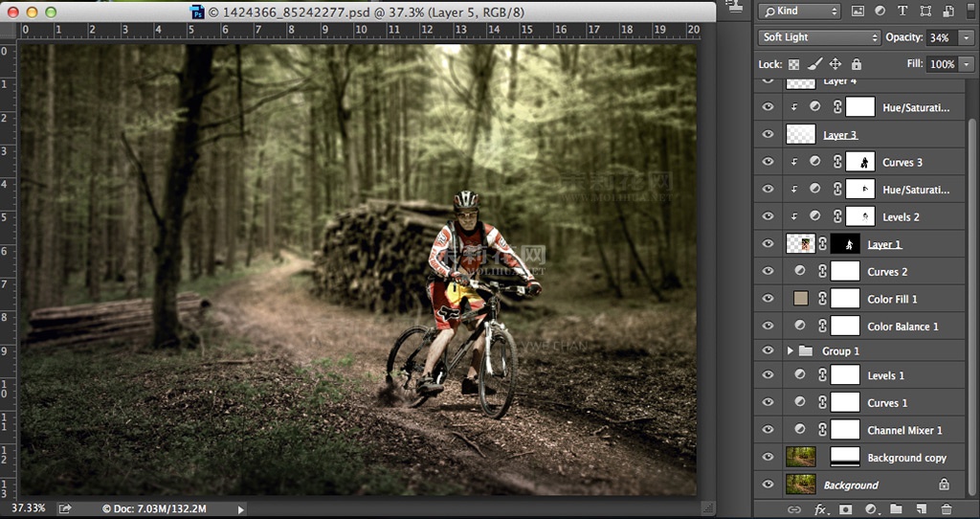Select the Color Balance 1 layer name

[x=902, y=326]
